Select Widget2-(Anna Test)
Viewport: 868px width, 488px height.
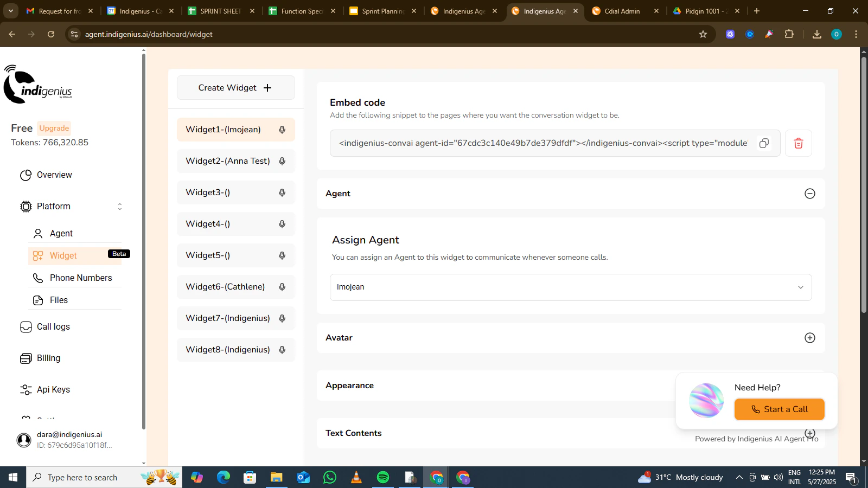(x=235, y=161)
